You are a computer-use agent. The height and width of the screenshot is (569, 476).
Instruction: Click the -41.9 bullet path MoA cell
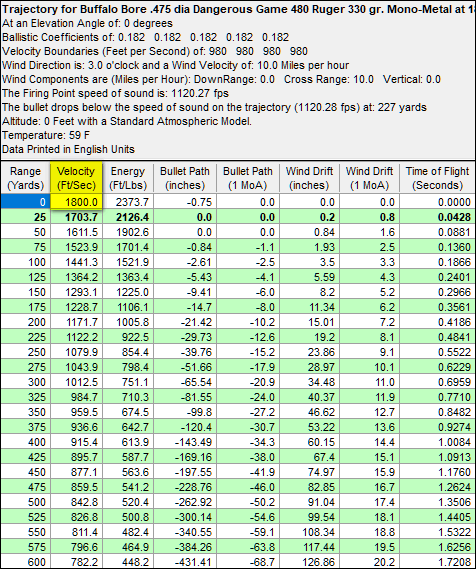point(247,472)
